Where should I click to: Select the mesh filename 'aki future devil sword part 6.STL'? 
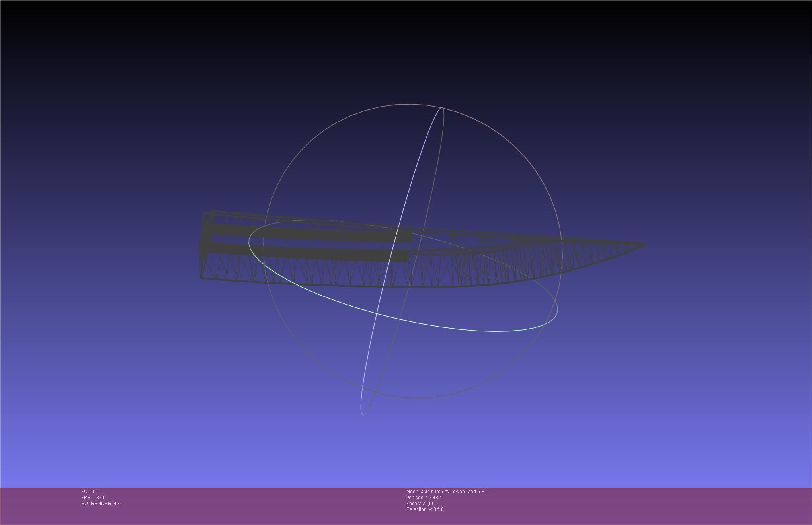click(455, 492)
